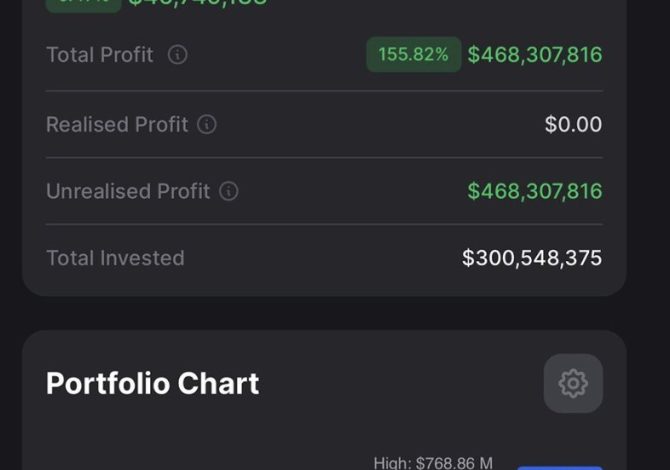
Task: Select the Total Invested label
Action: point(115,258)
